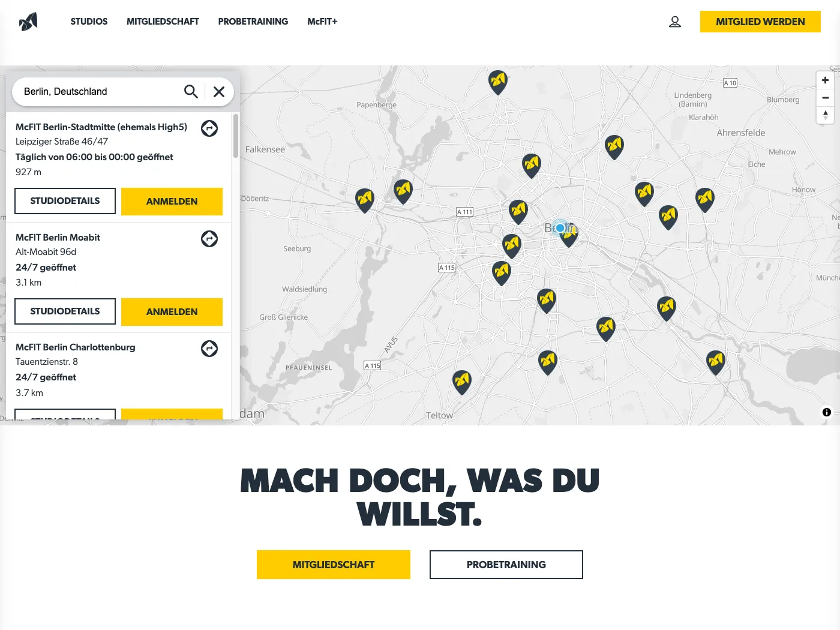
Task: Open the user account icon
Action: [x=674, y=21]
